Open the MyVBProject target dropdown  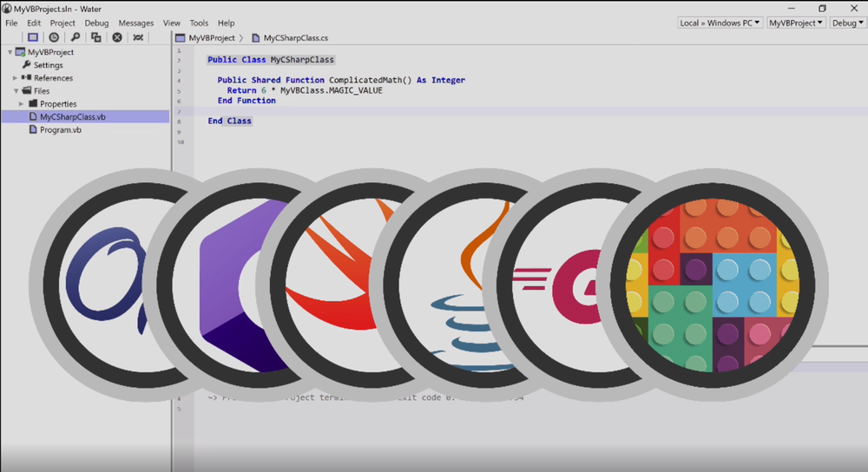tap(795, 23)
